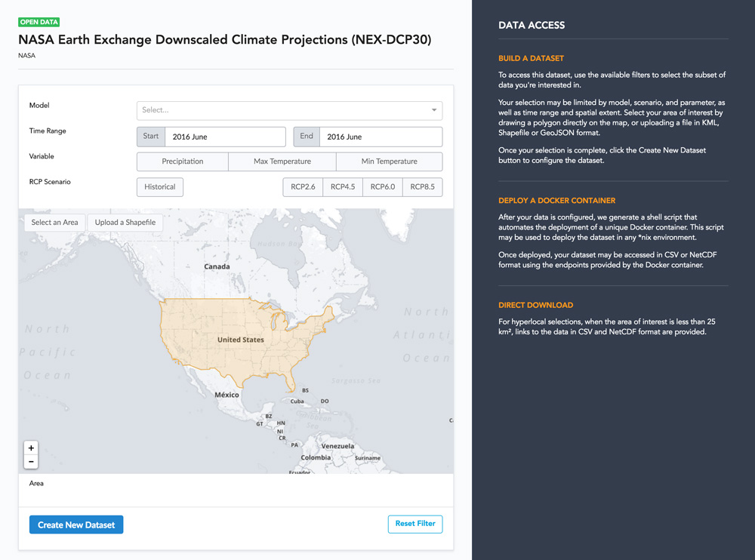Click the DIRECT DOWNLOAD heading
755x560 pixels.
coord(535,305)
